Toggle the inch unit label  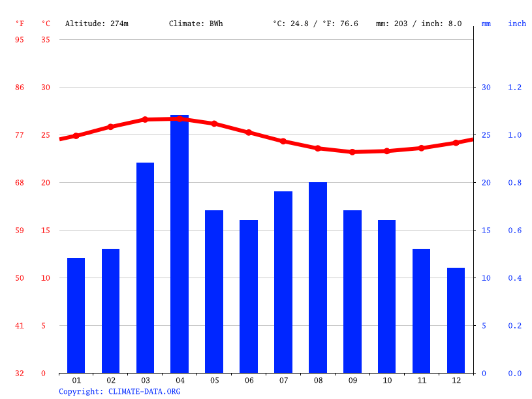(x=517, y=24)
